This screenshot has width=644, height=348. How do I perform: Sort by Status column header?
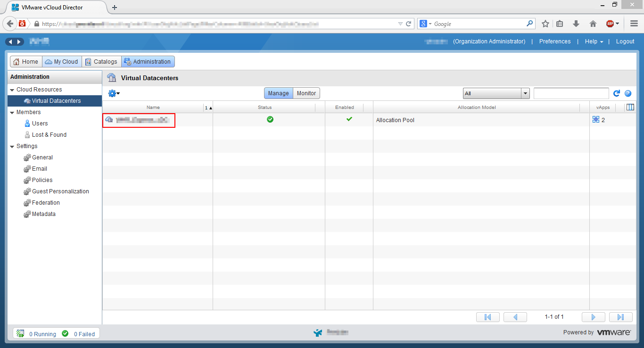(264, 108)
